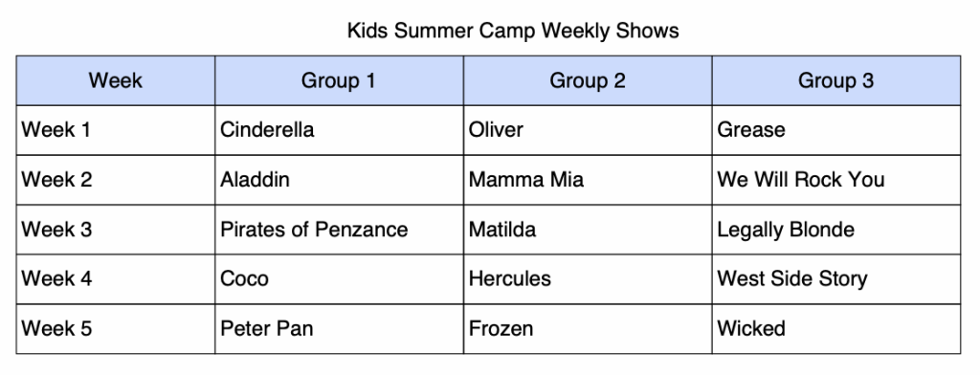The image size is (980, 375).
Task: Select the Hercules cell
Action: click(x=588, y=278)
